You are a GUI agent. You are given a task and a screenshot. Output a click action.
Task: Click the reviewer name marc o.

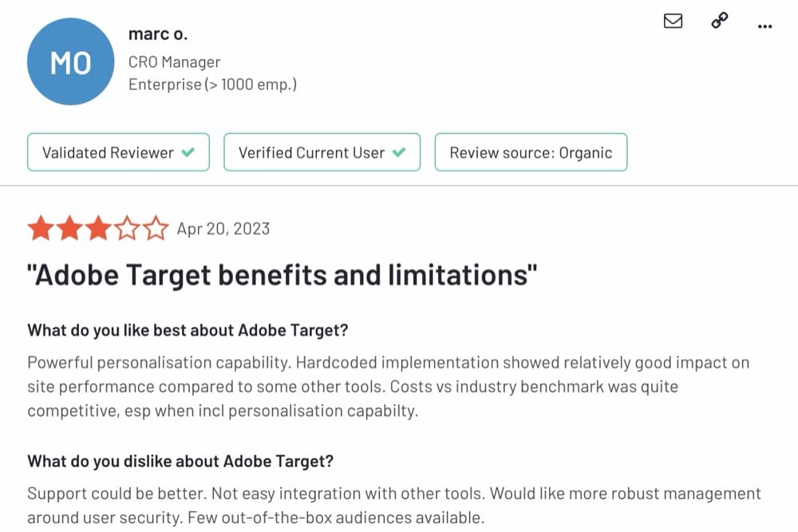[158, 34]
